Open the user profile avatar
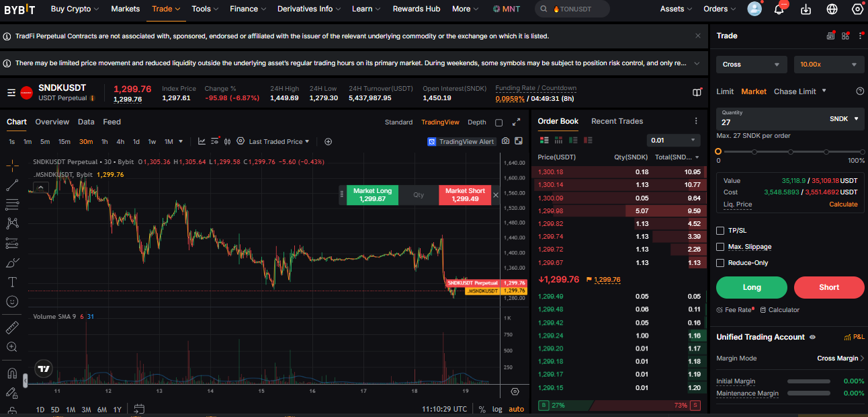Viewport: 868px width, 417px height. pos(754,9)
